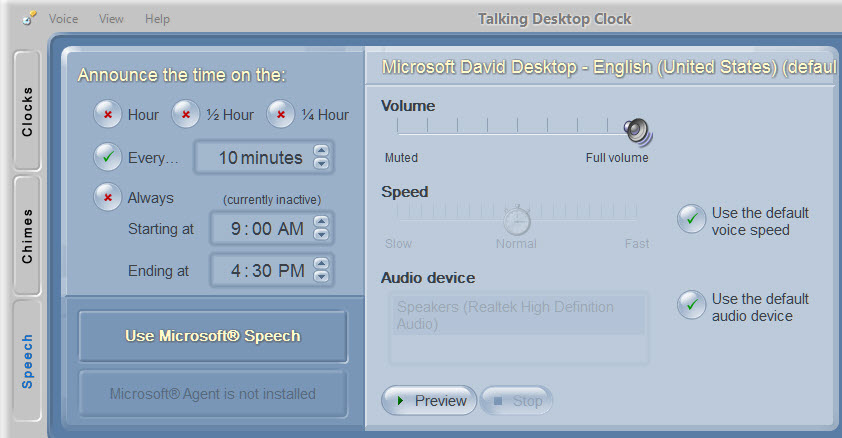Increase the 10 minutes interval with up arrow
The image size is (842, 438).
click(x=321, y=151)
